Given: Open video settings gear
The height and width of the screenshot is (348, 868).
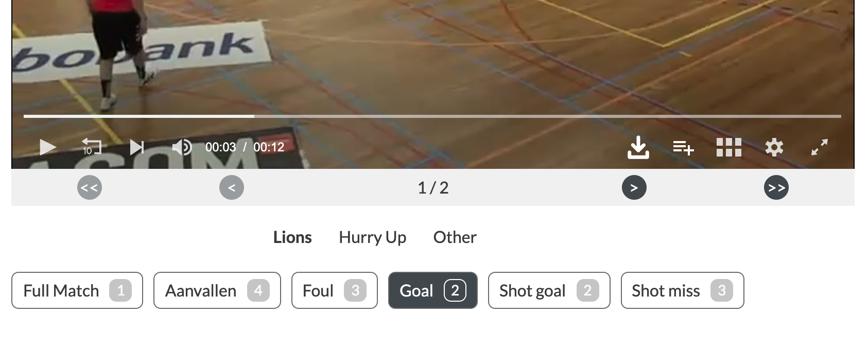Looking at the screenshot, I should point(774,147).
